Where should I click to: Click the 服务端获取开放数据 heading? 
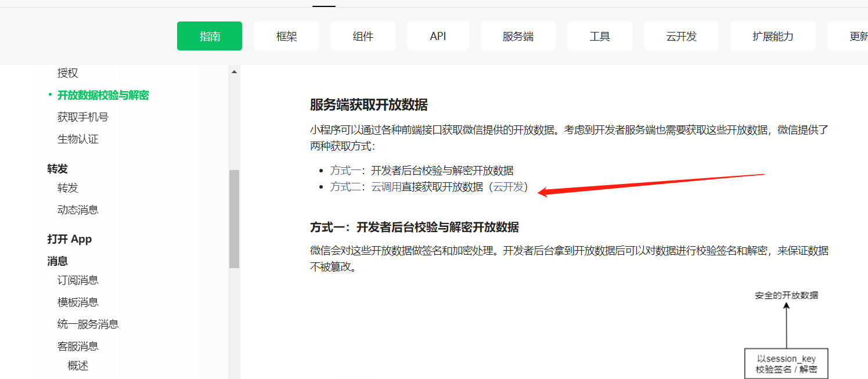coord(369,105)
